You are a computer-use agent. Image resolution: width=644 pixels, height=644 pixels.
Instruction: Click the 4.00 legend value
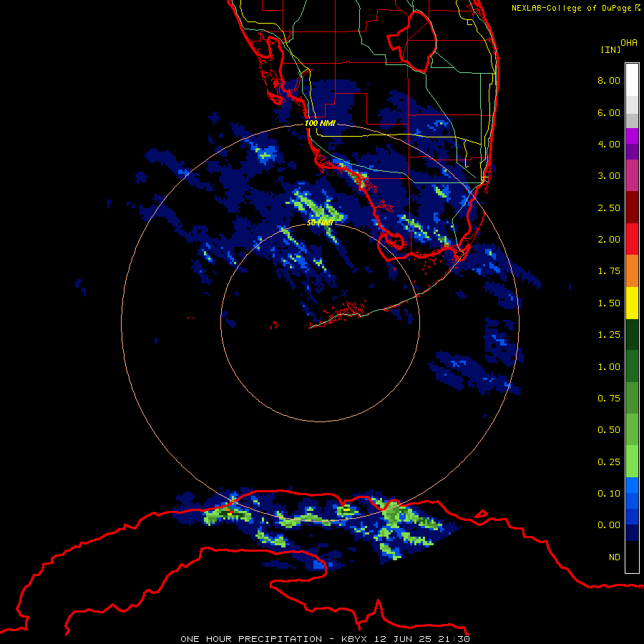[x=609, y=144]
